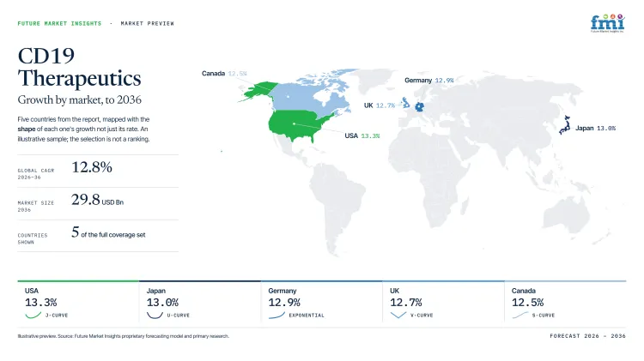Click the 'FORECAST 2026 – 2036' footer text
The image size is (644, 361).
point(587,336)
